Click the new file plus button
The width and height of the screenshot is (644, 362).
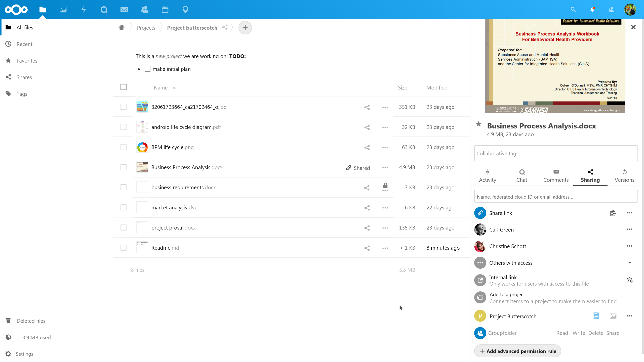[245, 28]
